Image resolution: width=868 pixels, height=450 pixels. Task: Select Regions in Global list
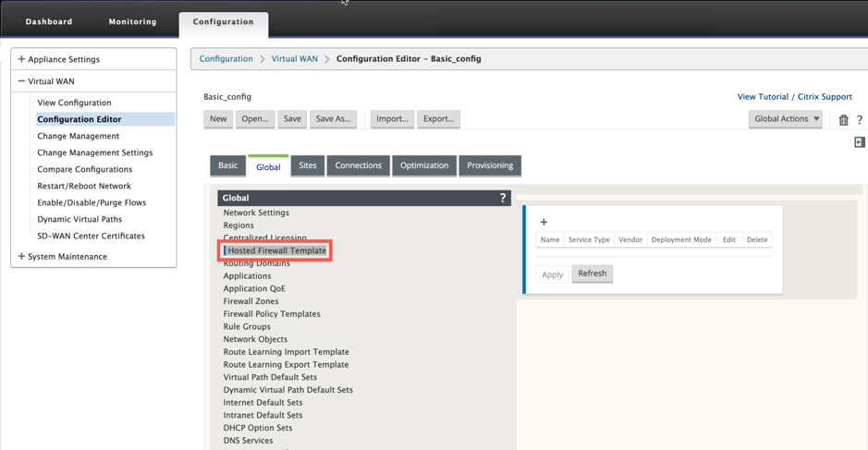(x=238, y=225)
